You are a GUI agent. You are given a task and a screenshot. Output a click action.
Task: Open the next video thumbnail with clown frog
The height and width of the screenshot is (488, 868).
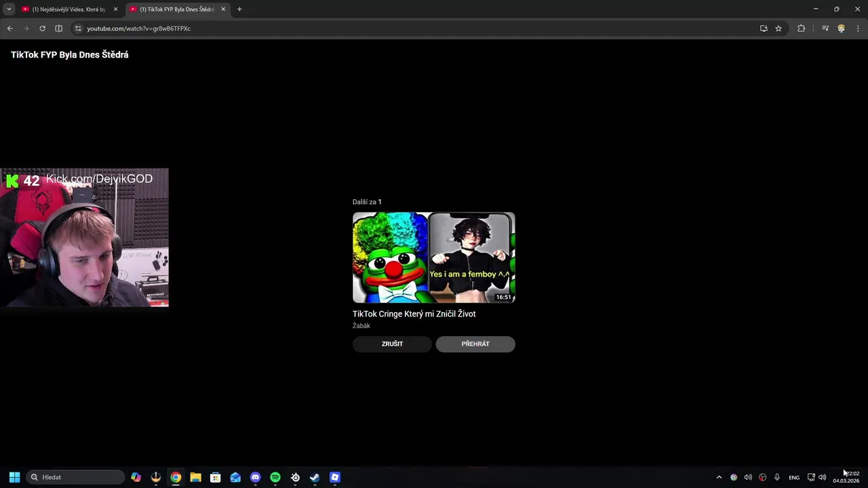click(x=434, y=258)
